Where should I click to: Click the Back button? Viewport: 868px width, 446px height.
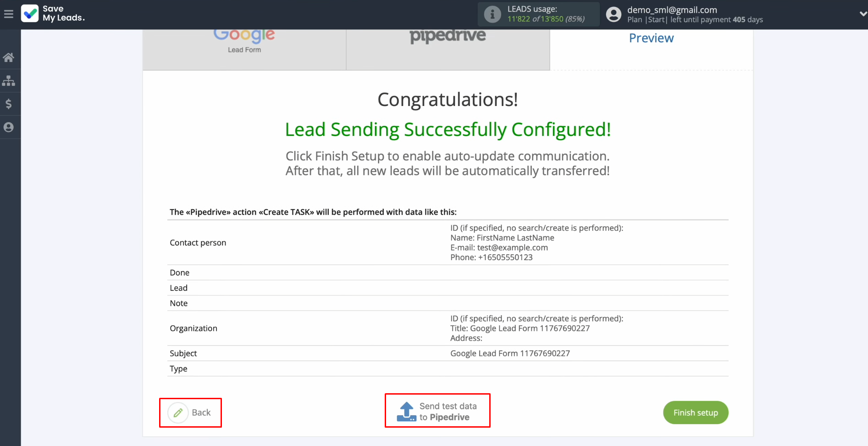click(190, 413)
